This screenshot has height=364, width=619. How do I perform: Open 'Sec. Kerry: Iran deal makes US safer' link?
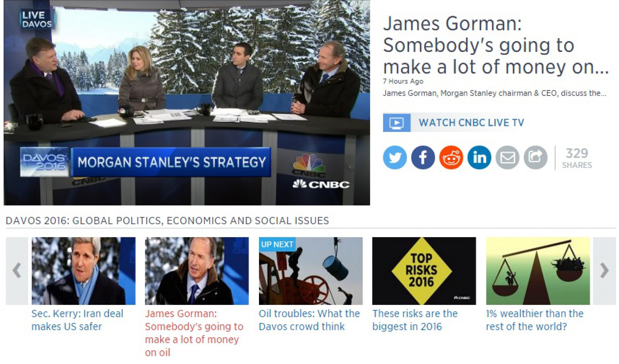pyautogui.click(x=77, y=320)
